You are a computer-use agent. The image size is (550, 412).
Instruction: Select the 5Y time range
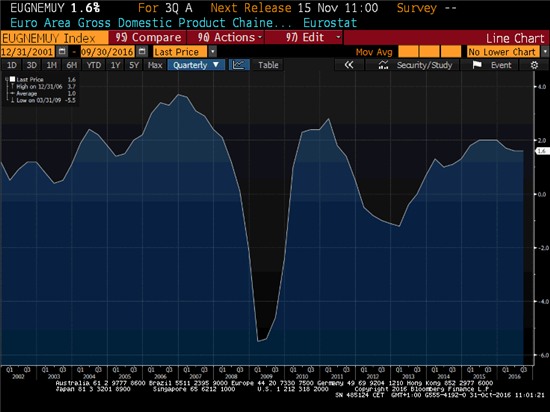pos(134,65)
